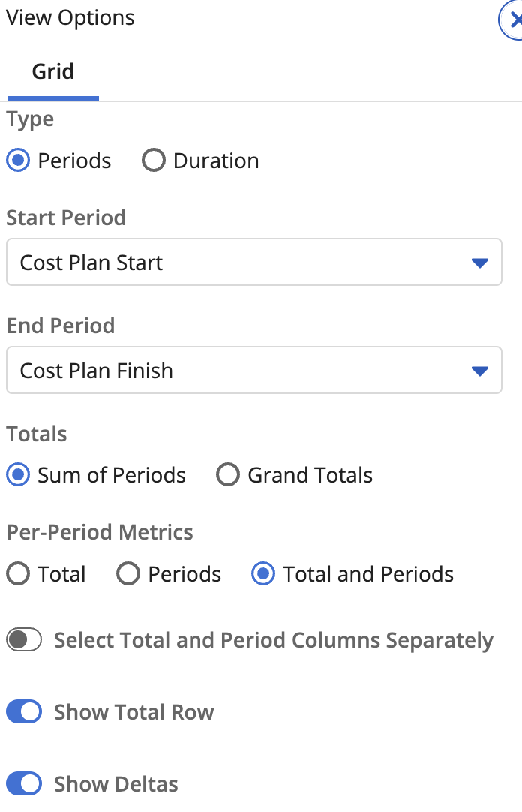The image size is (522, 812).
Task: Disable the Show Deltas switch
Action: (x=24, y=784)
